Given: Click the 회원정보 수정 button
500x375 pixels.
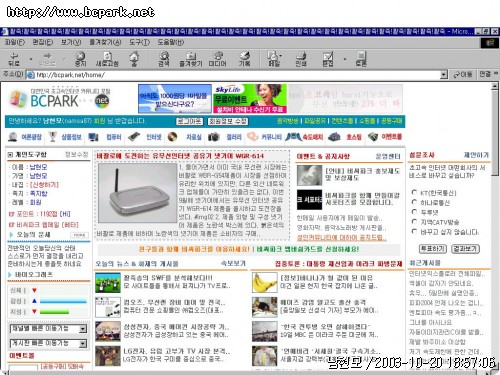Looking at the screenshot, I should tap(228, 121).
